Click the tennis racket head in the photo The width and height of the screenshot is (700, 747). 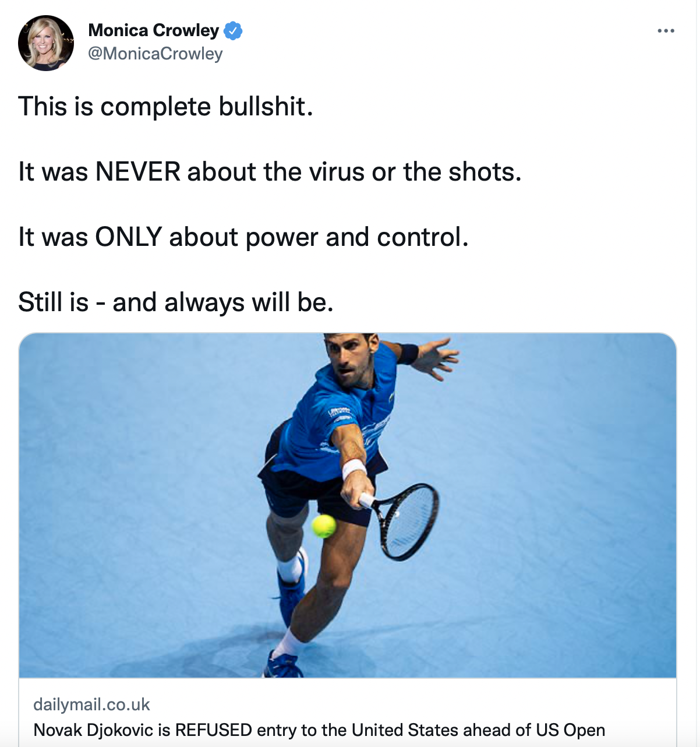(409, 521)
